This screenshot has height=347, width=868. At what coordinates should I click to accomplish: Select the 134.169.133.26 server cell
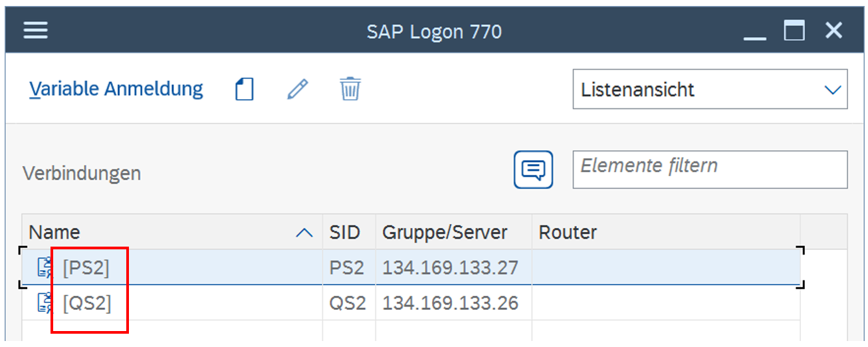click(x=450, y=303)
